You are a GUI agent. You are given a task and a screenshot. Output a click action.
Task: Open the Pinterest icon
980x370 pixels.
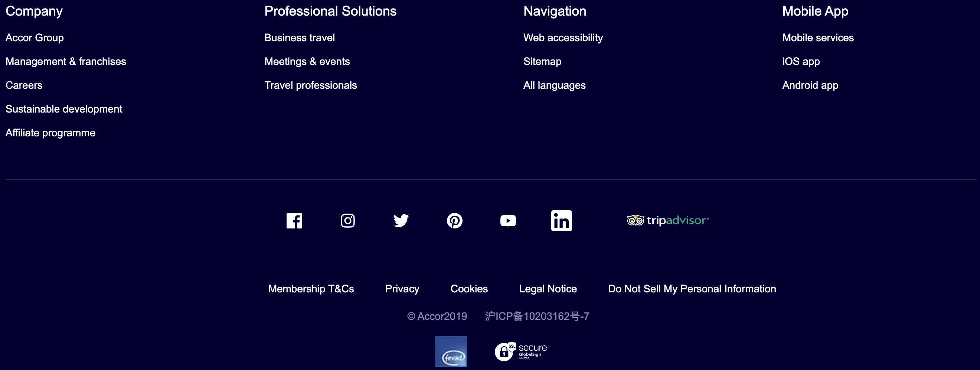(x=454, y=220)
